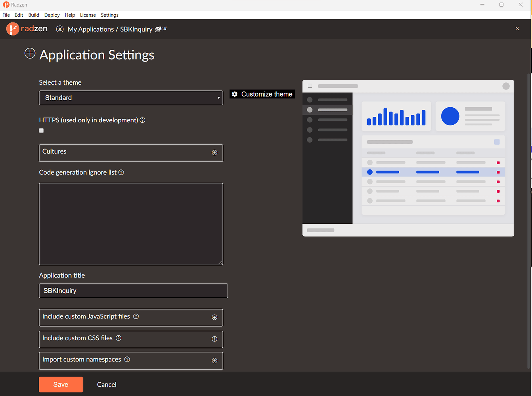
Task: Open the Deploy menu
Action: click(x=52, y=15)
